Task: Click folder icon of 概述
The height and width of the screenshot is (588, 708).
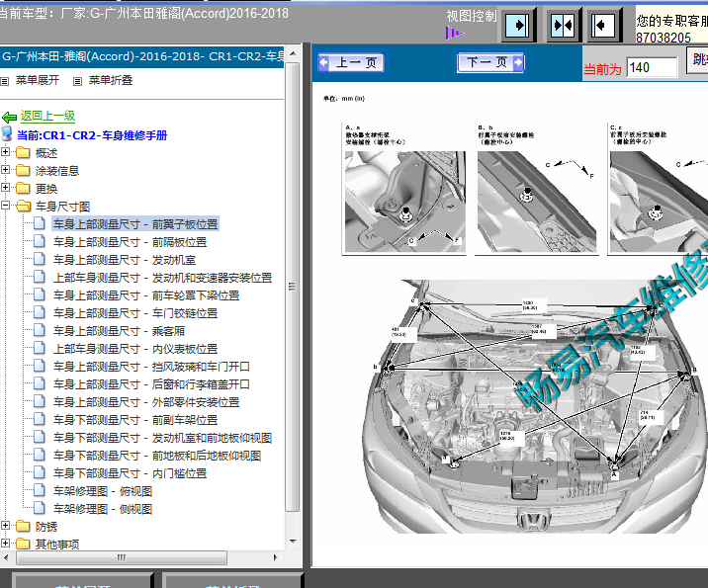Action: [23, 153]
